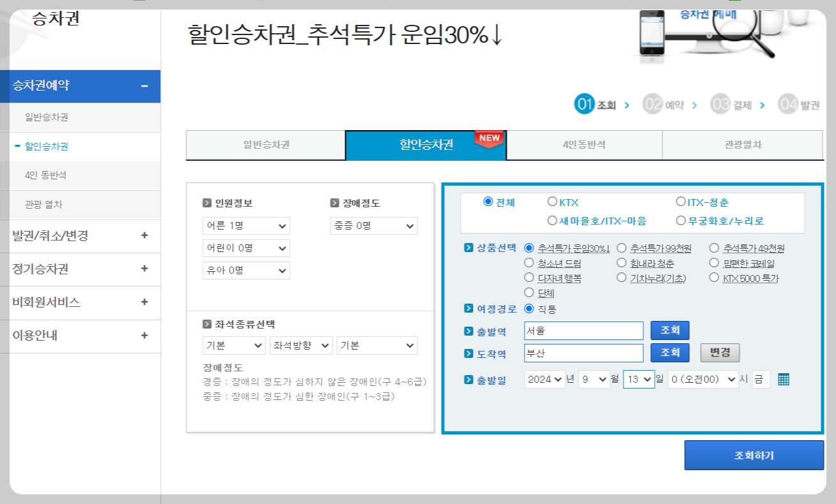
Task: Select 추석특가 운임30%↓ product radio
Action: pos(528,248)
